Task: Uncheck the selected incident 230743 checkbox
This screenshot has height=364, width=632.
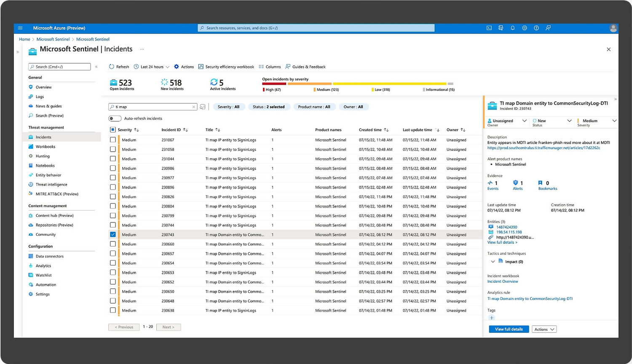Action: pyautogui.click(x=112, y=235)
